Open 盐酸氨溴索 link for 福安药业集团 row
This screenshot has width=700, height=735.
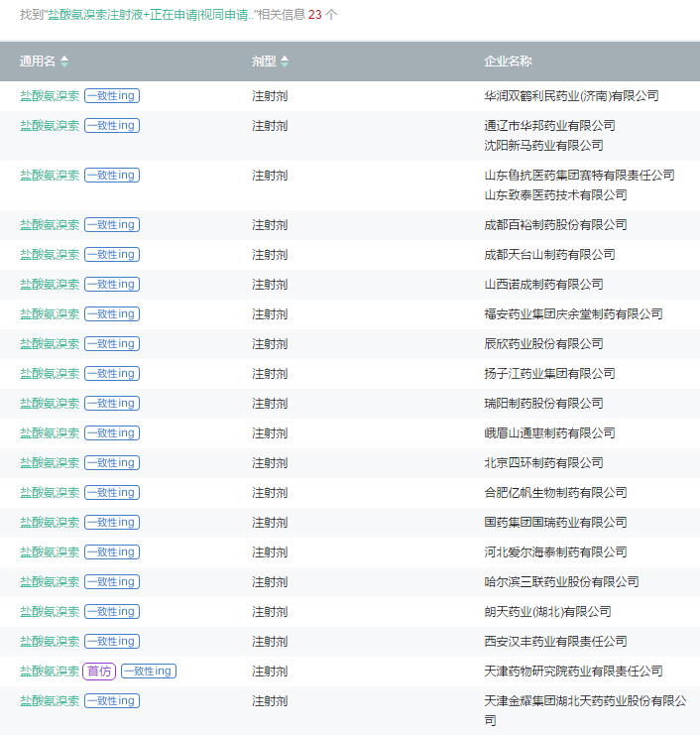click(x=50, y=314)
